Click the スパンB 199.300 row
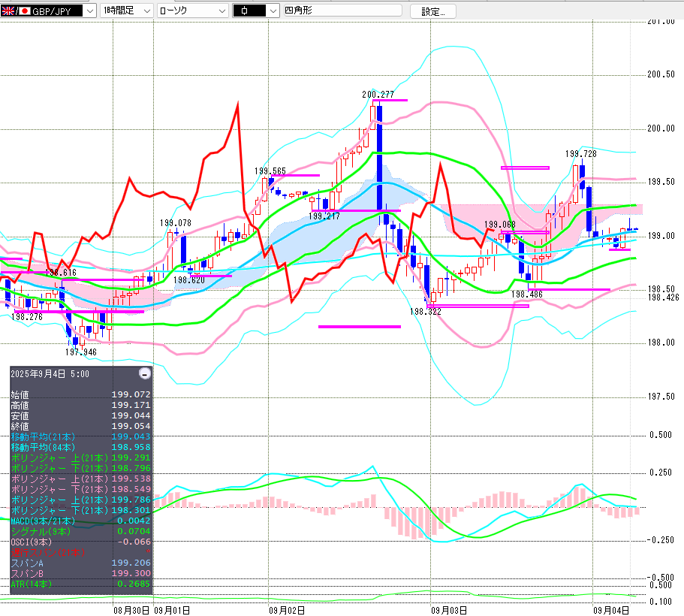The width and height of the screenshot is (684, 616). [80, 573]
